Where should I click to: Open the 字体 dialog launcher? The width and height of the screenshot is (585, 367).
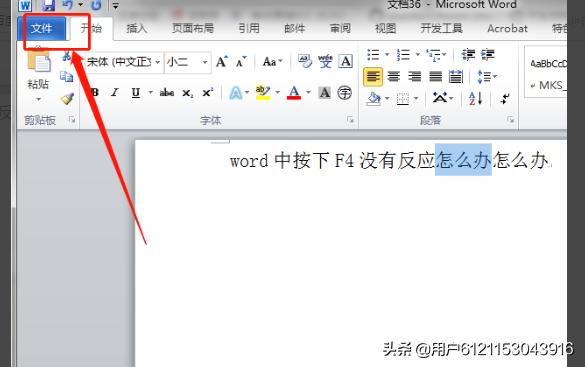click(x=350, y=120)
